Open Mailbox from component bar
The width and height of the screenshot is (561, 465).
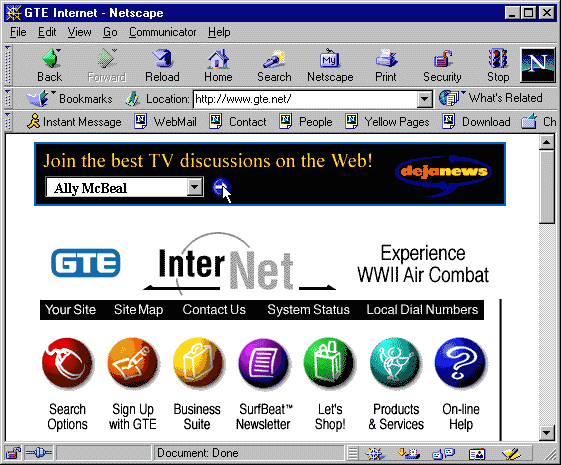pos(409,454)
